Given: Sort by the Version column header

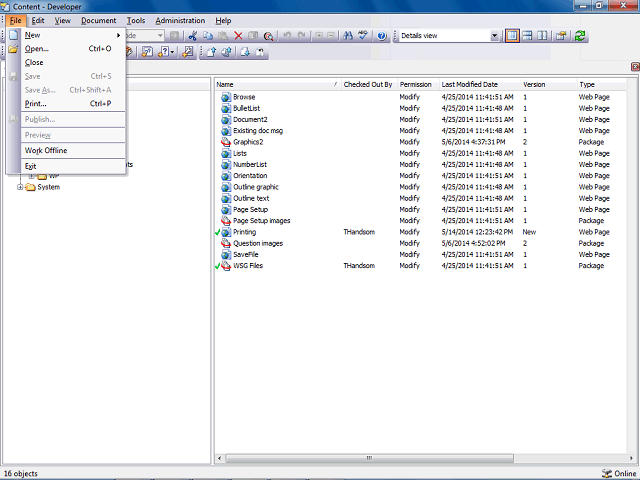Looking at the screenshot, I should click(x=549, y=84).
